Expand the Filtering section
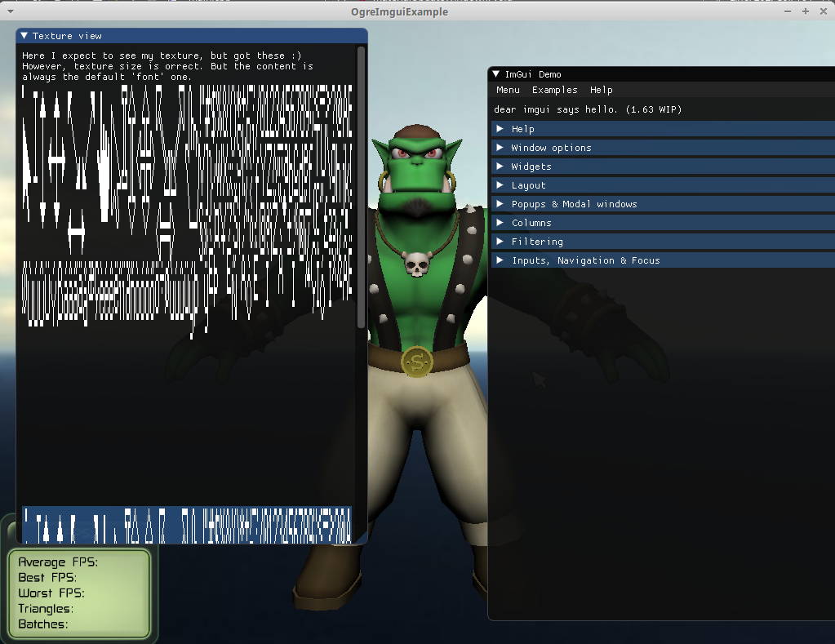Image resolution: width=835 pixels, height=644 pixels. click(x=663, y=242)
